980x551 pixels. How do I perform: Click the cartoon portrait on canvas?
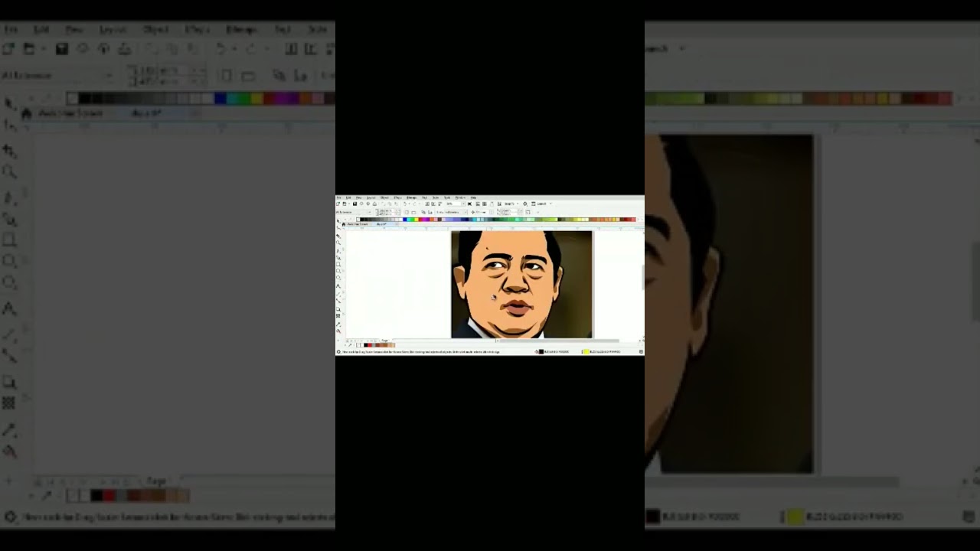tap(521, 284)
